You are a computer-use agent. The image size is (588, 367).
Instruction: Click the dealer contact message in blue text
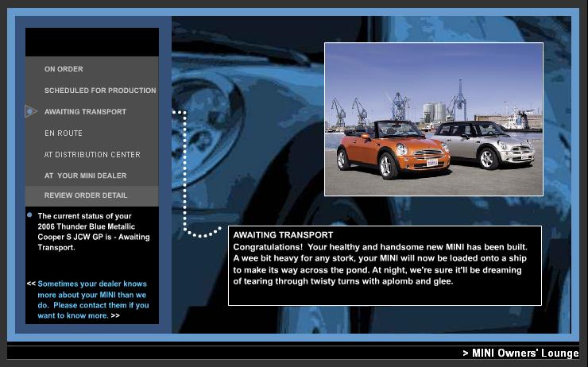[x=92, y=299]
